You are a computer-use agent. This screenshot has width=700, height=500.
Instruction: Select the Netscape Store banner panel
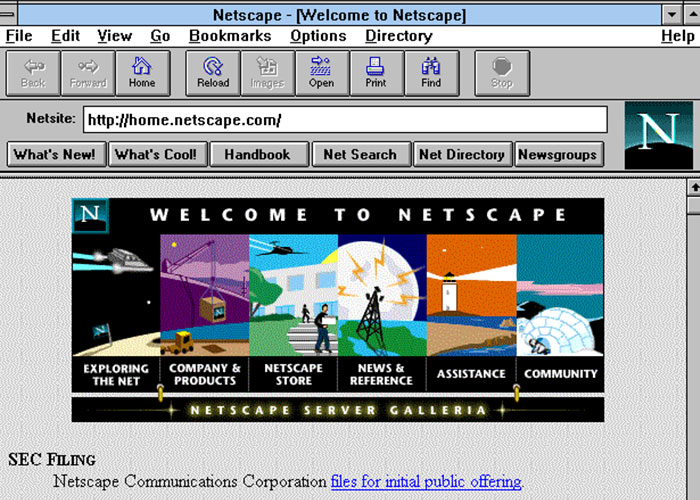293,310
